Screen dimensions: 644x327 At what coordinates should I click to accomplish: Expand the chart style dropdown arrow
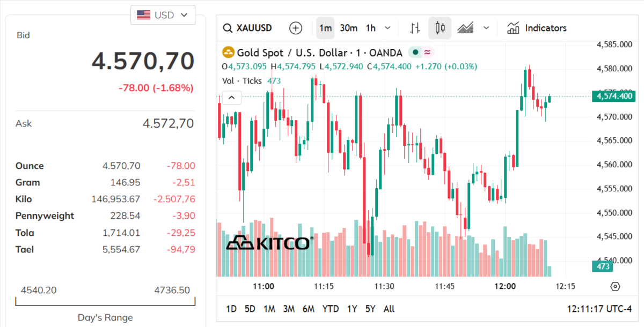point(486,28)
